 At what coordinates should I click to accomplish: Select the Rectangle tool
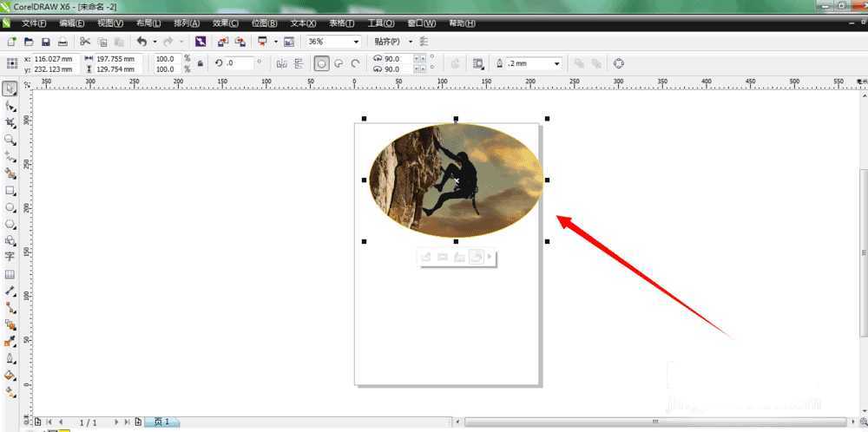click(10, 190)
